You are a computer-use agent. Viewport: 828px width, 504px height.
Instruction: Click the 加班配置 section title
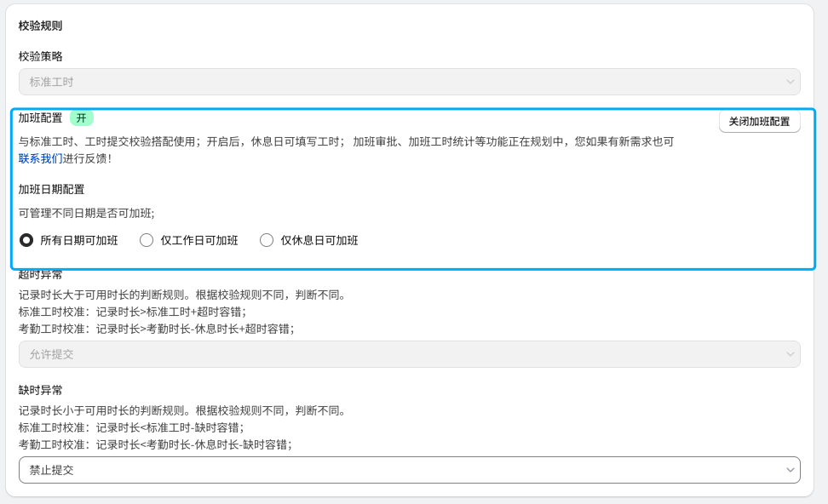pyautogui.click(x=40, y=118)
